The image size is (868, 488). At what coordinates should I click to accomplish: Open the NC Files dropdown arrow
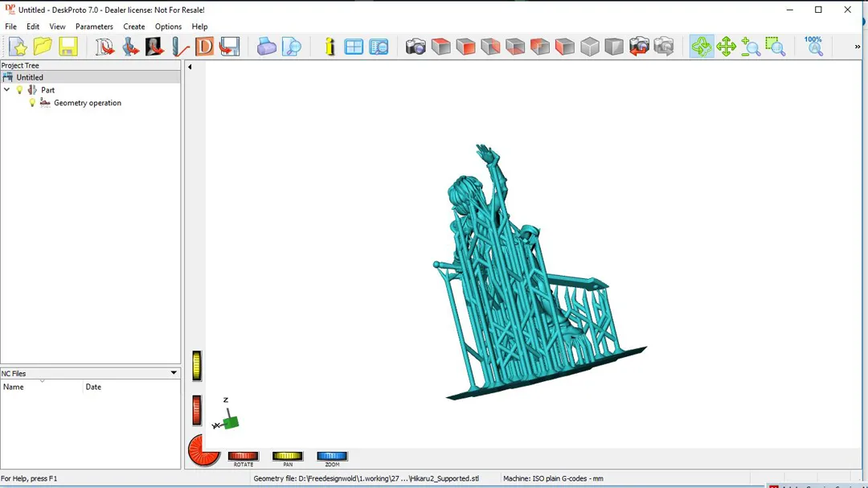pos(174,373)
